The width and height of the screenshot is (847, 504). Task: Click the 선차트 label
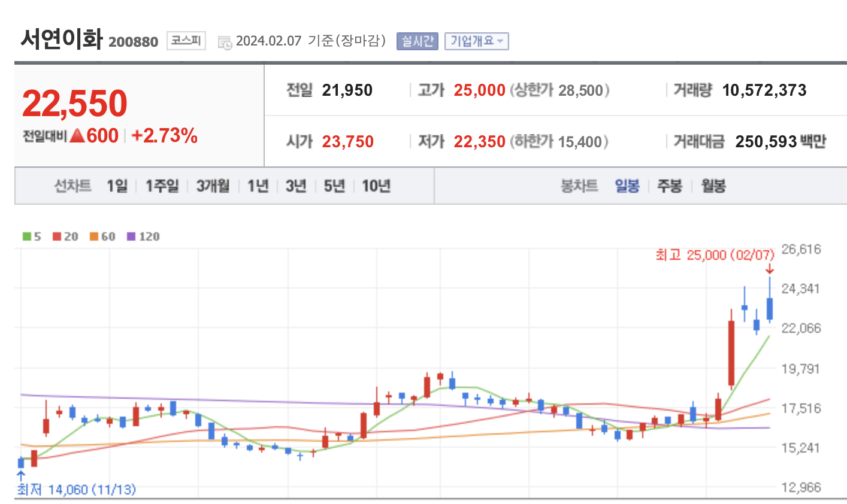click(72, 186)
